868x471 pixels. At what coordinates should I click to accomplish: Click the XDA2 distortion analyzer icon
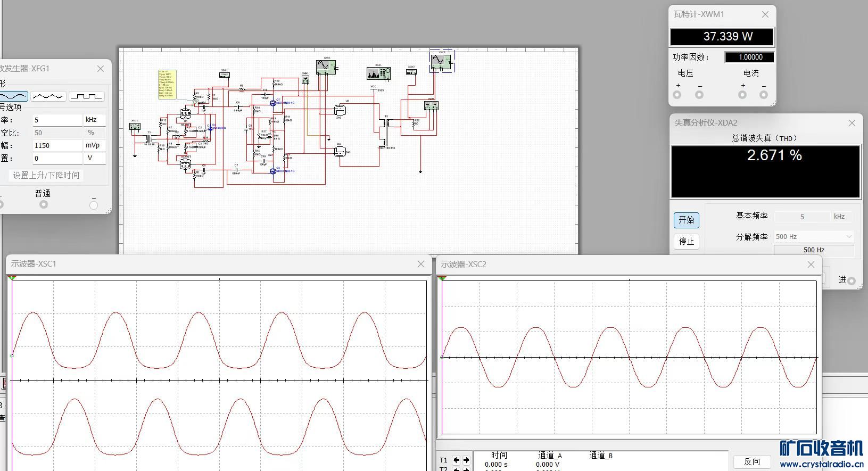click(411, 72)
